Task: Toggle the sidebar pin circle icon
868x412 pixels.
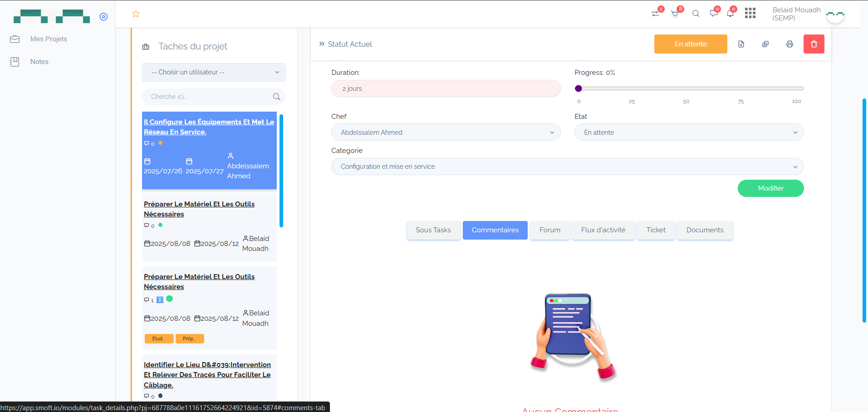Action: click(103, 17)
